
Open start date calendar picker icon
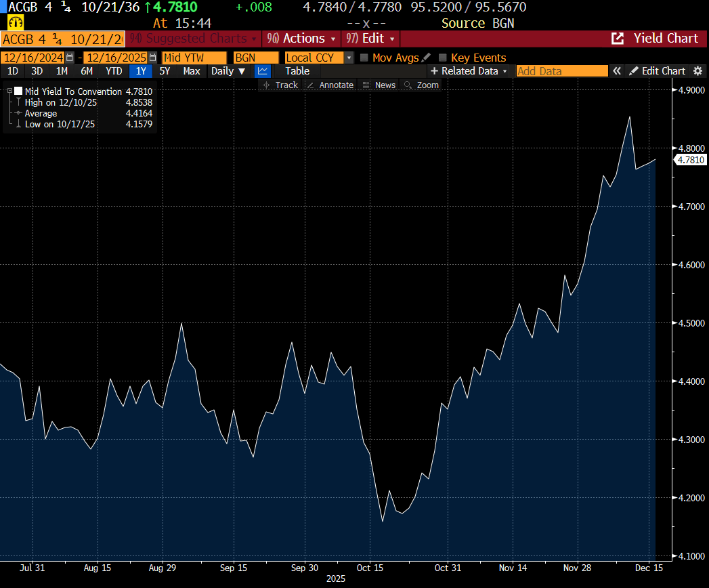[x=70, y=58]
